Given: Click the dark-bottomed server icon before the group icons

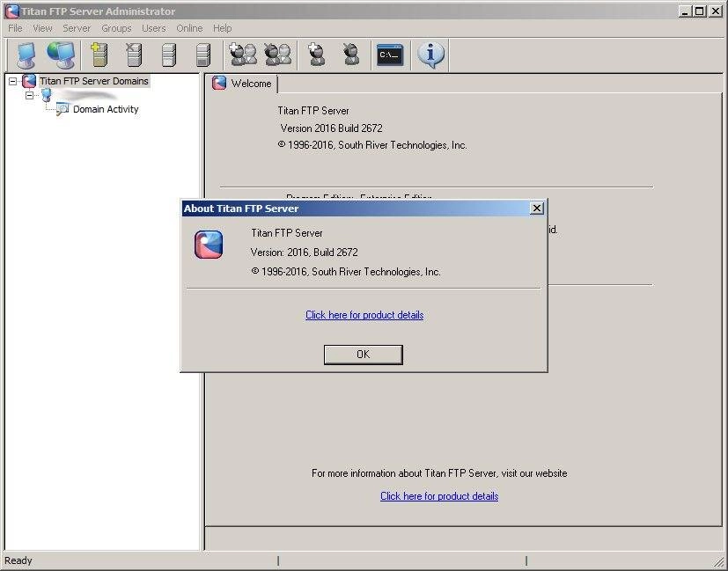Looking at the screenshot, I should [203, 55].
